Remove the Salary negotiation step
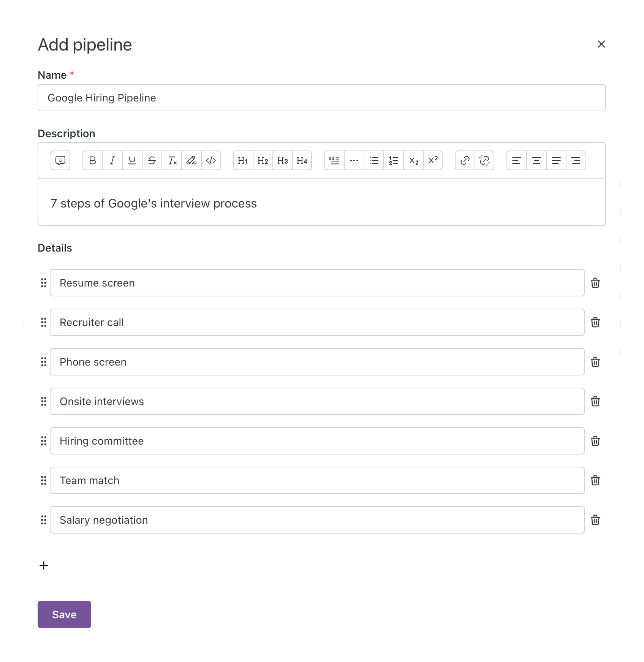This screenshot has width=644, height=662. [595, 520]
